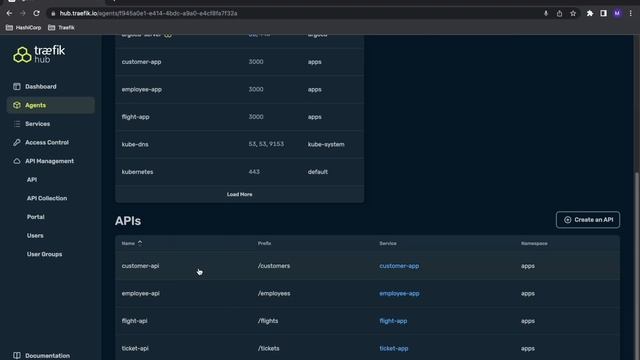Click the /tickets prefix cell
The image size is (640, 360).
(269, 348)
